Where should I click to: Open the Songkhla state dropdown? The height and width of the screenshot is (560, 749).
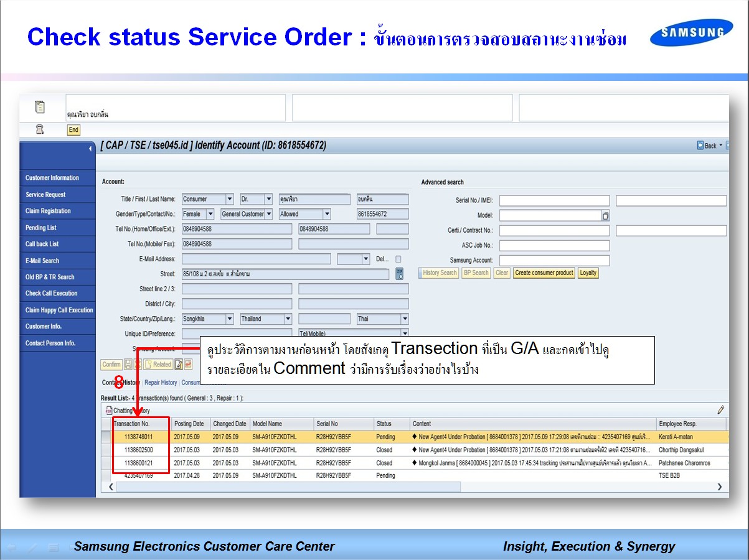[x=230, y=319]
